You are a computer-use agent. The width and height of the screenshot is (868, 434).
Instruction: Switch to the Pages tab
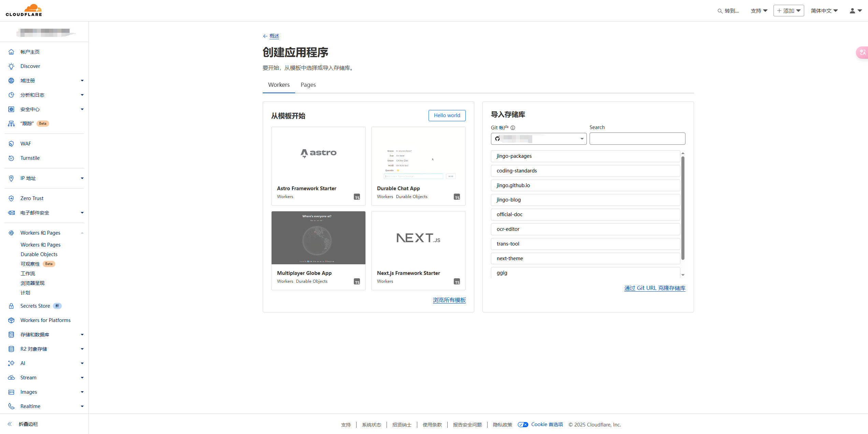[308, 85]
